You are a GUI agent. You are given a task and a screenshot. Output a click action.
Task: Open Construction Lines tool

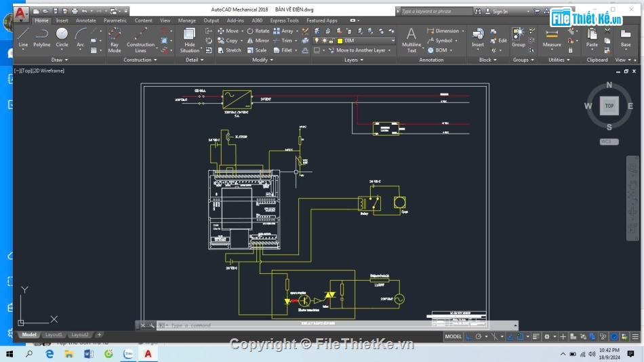pos(140,40)
